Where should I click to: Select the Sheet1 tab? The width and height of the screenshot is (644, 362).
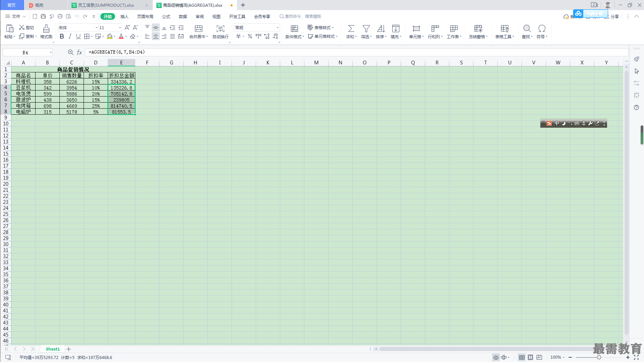coord(53,349)
